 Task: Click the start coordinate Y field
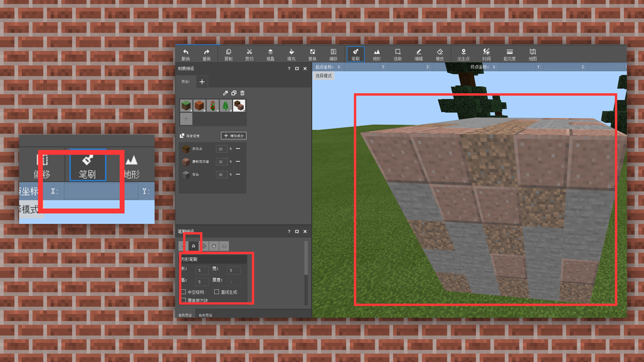tap(406, 67)
